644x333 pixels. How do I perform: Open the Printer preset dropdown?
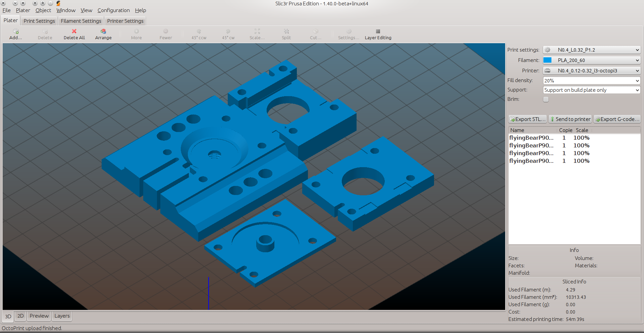point(592,71)
